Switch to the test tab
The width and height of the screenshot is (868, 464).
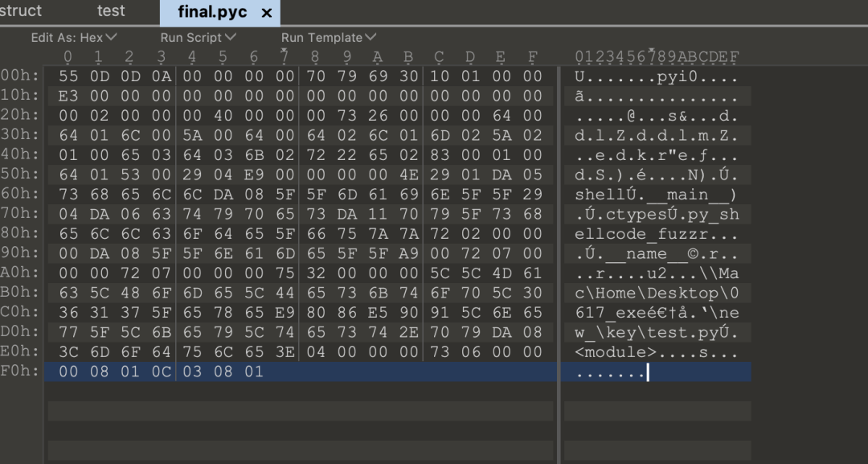(x=111, y=11)
